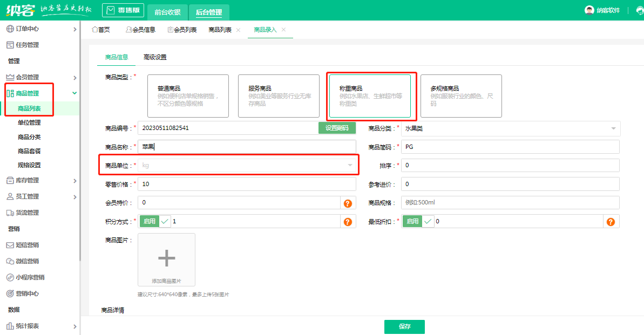This screenshot has height=335, width=644.
Task: Switch to the 高级设置 tab
Action: pos(155,57)
